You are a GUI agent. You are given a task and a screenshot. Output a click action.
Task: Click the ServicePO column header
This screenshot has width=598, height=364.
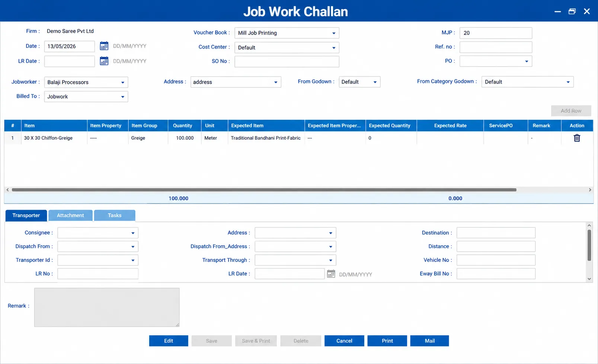coord(505,126)
